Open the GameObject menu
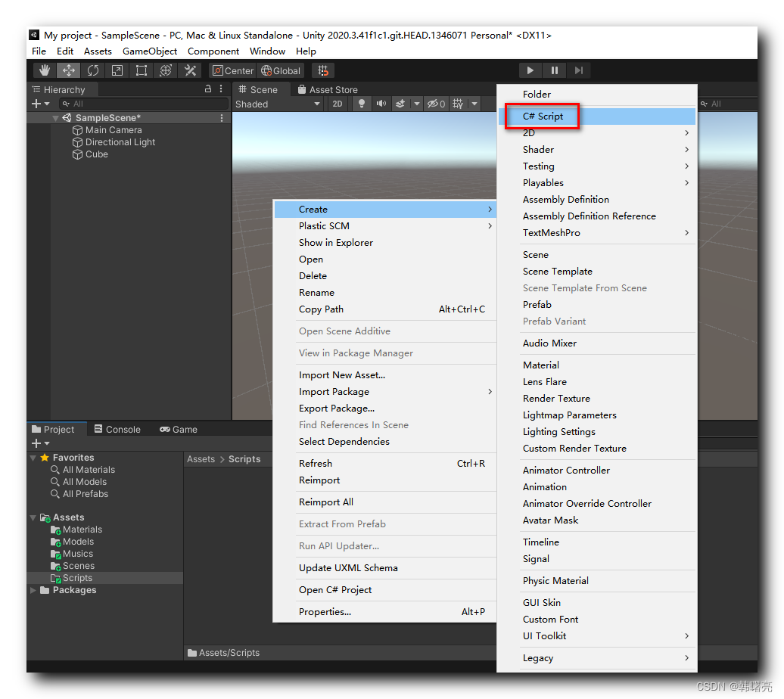The image size is (784, 699). click(x=150, y=51)
